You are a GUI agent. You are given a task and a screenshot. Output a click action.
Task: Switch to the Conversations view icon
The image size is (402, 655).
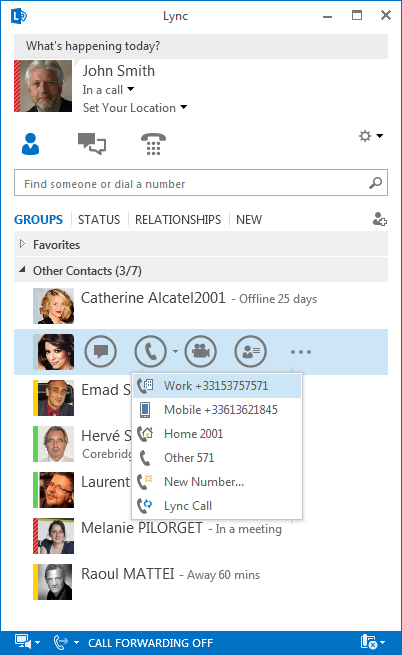92,144
